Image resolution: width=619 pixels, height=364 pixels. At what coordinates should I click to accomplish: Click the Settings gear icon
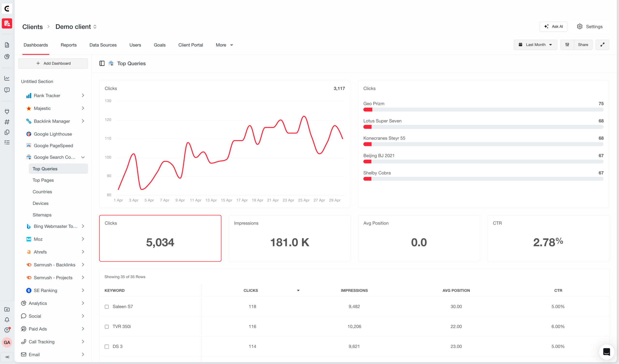coord(580,27)
